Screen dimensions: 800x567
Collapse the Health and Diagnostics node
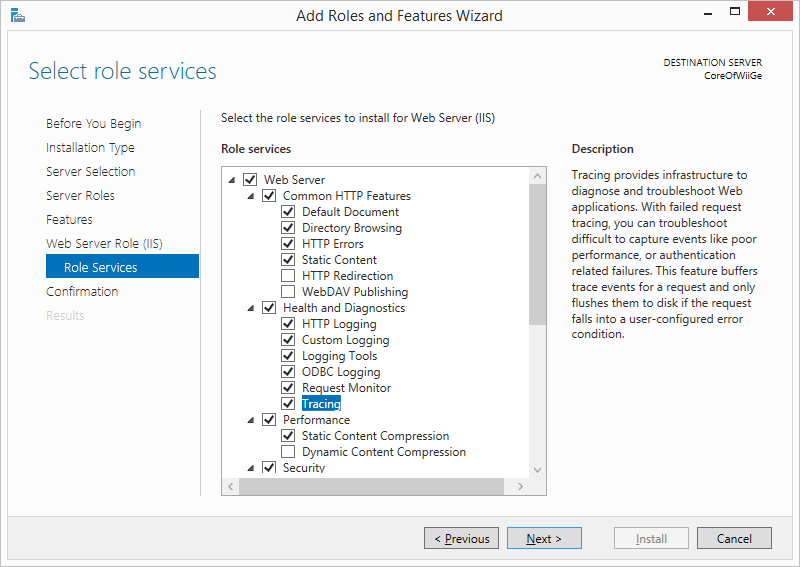point(251,308)
